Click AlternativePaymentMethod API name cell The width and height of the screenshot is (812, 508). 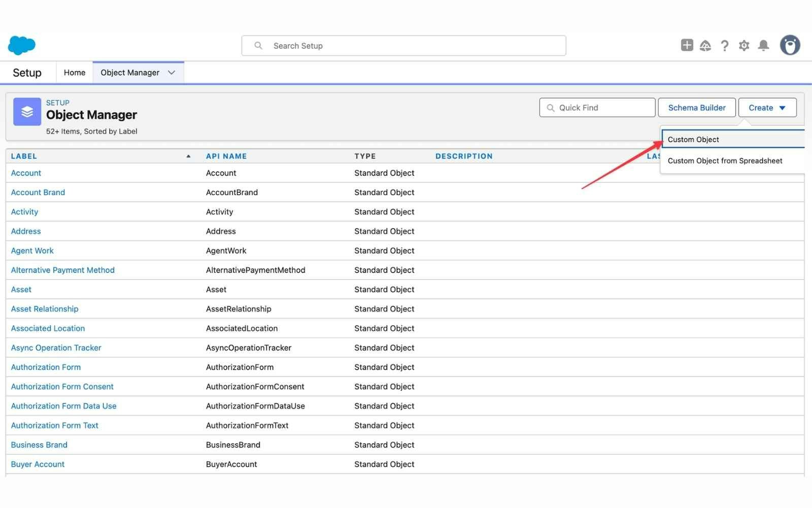click(256, 270)
